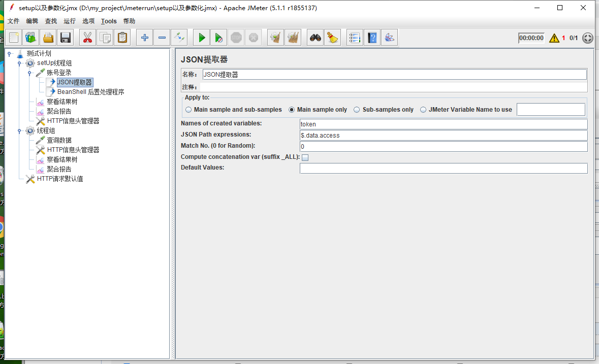Collapse all nodes with minus icon
This screenshot has height=364, width=599.
click(162, 38)
